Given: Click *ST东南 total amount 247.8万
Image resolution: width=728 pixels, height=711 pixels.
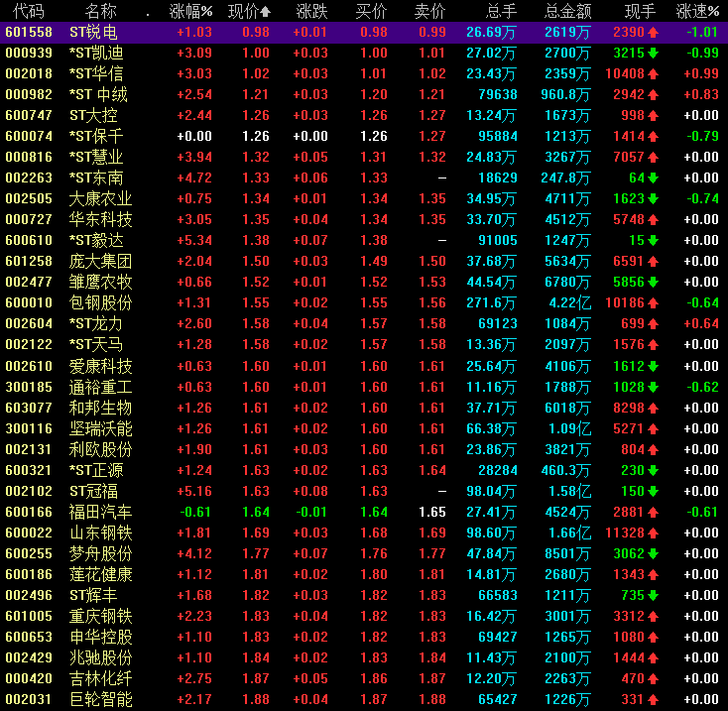Looking at the screenshot, I should click(x=565, y=178).
